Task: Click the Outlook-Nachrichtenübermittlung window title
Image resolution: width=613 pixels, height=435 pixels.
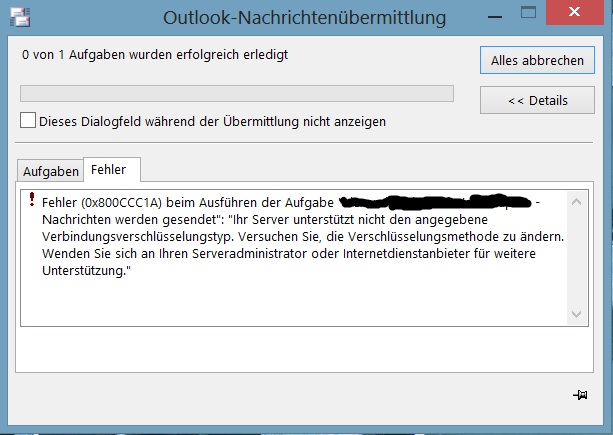Action: (304, 18)
